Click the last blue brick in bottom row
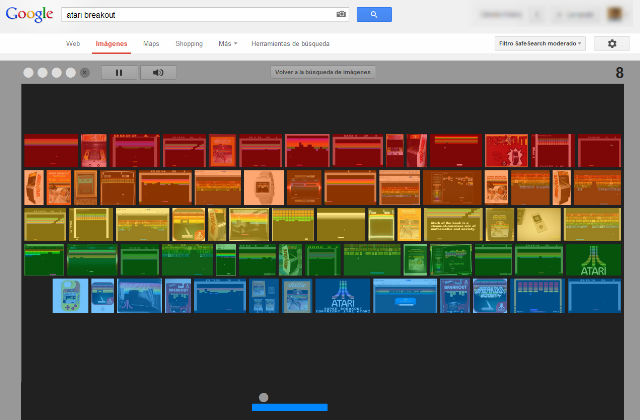Screen dimensions: 640x420 (595, 296)
